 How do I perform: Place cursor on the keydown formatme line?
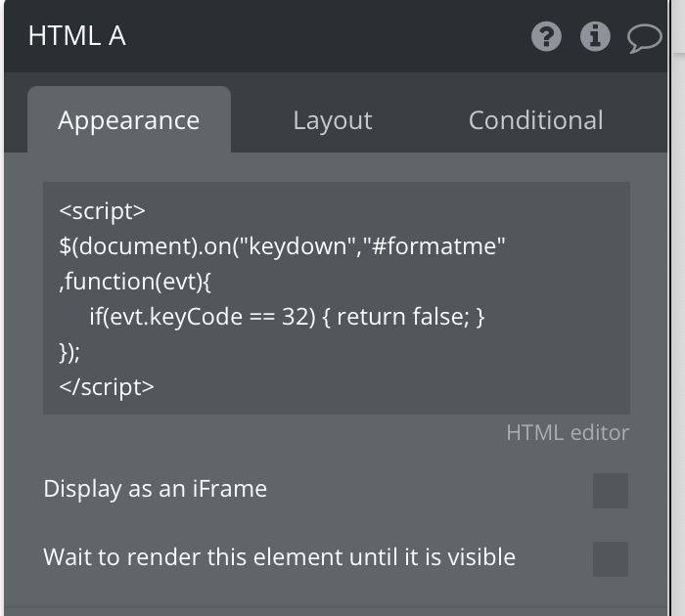[282, 245]
